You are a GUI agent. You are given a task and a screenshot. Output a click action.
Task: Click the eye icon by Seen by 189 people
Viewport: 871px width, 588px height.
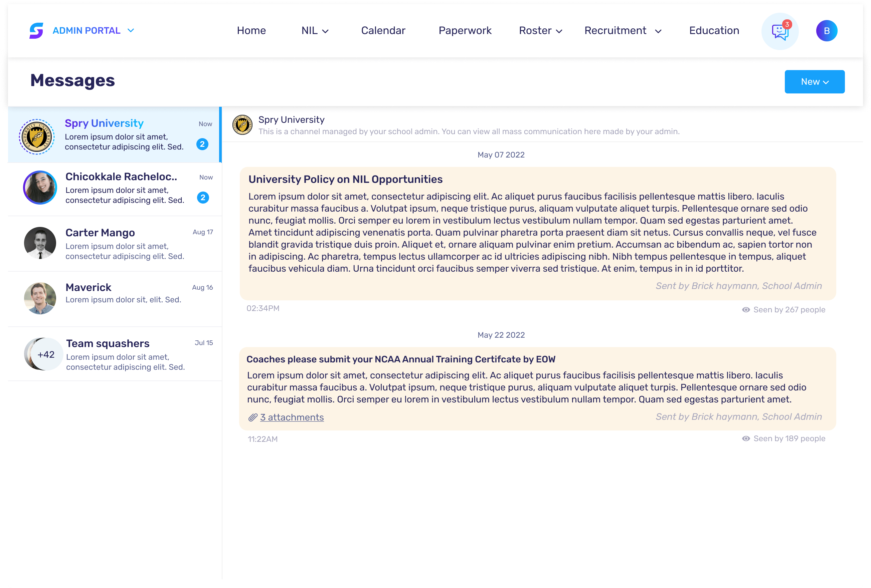click(x=746, y=438)
